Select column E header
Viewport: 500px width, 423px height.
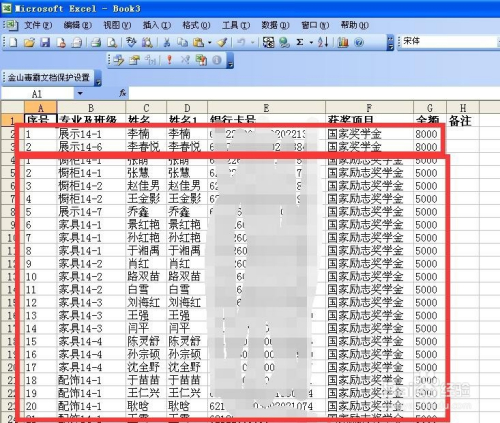[266, 108]
